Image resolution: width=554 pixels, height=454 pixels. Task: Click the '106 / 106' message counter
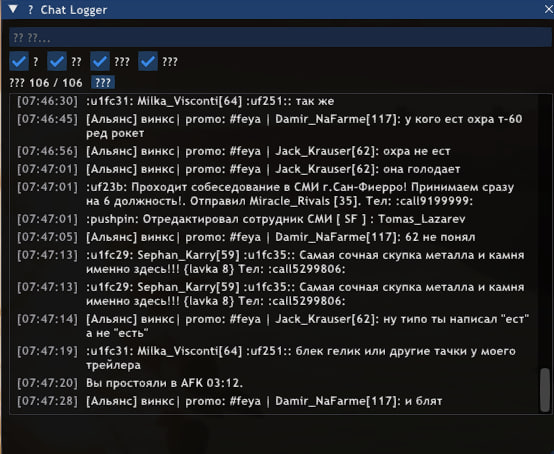55,83
